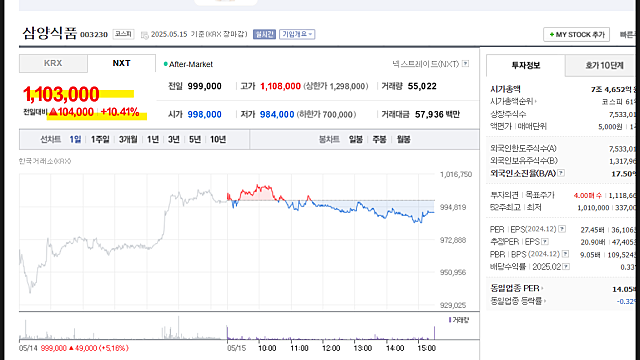The image size is (640, 360).
Task: Open the 동일업종 PER arrow link
Action: [517, 288]
